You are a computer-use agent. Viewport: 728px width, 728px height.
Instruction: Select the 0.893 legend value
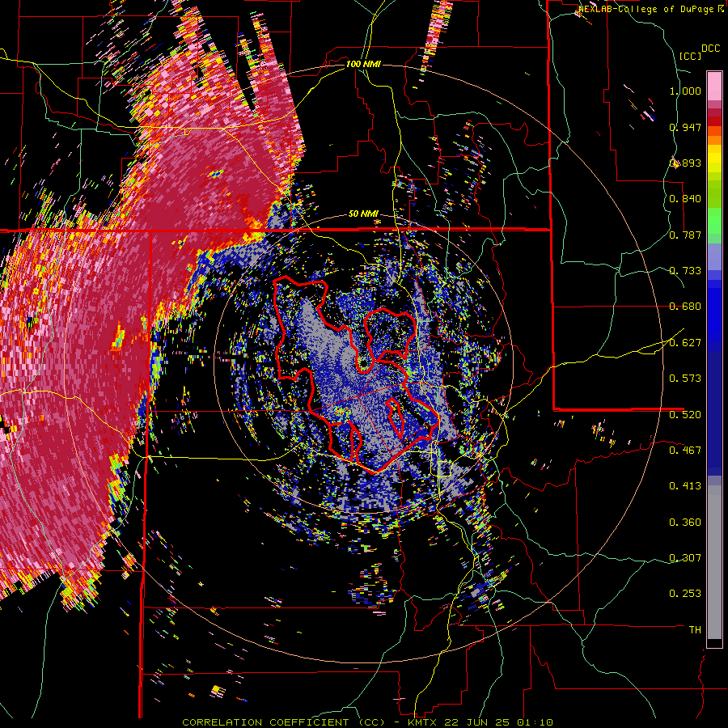685,163
